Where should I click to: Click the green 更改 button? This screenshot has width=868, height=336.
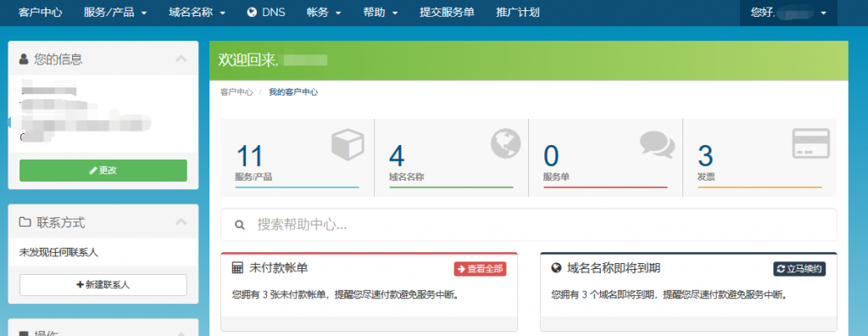click(x=103, y=171)
